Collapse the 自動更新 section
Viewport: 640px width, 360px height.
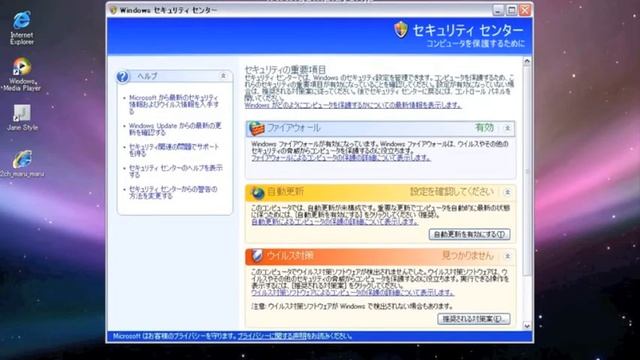(507, 192)
